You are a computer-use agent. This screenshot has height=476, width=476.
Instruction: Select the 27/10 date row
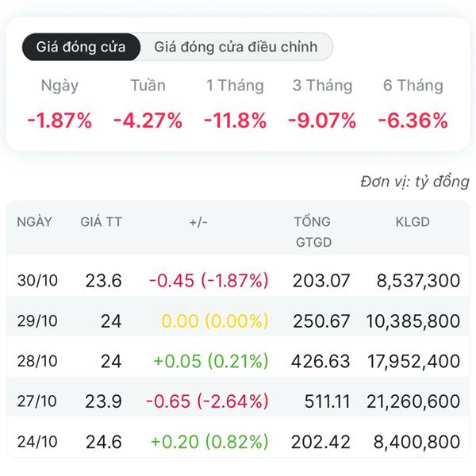pyautogui.click(x=37, y=401)
